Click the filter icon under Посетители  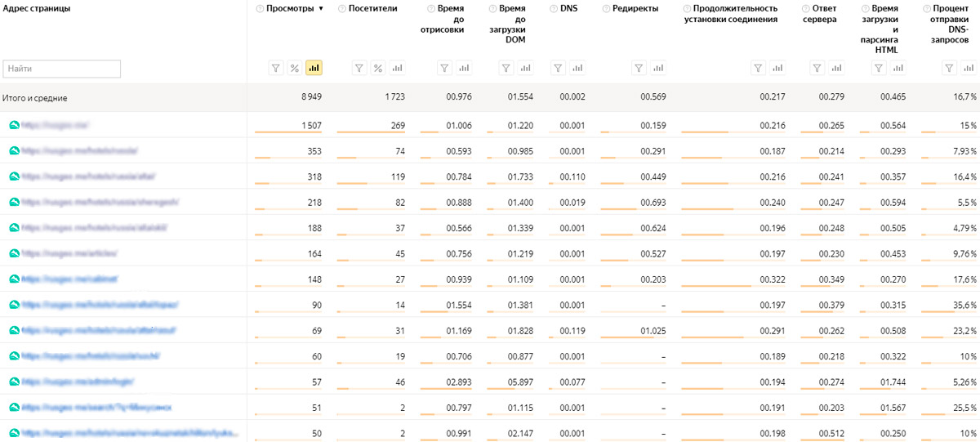pyautogui.click(x=359, y=69)
